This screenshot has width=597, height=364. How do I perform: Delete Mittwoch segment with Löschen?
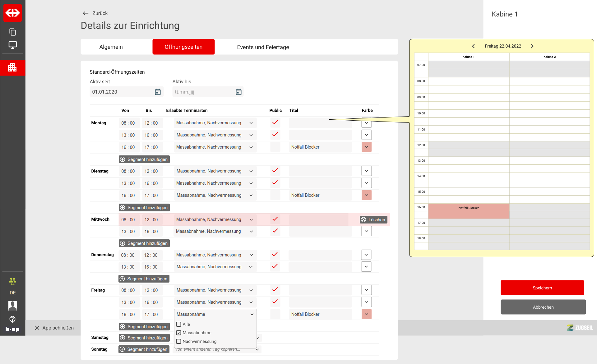point(373,220)
